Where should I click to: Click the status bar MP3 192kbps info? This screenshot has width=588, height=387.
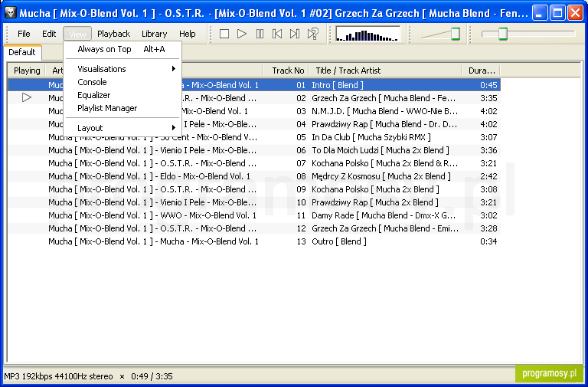pyautogui.click(x=58, y=376)
